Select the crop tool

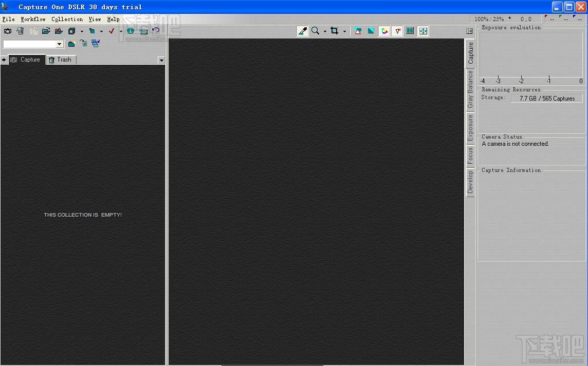click(x=335, y=31)
